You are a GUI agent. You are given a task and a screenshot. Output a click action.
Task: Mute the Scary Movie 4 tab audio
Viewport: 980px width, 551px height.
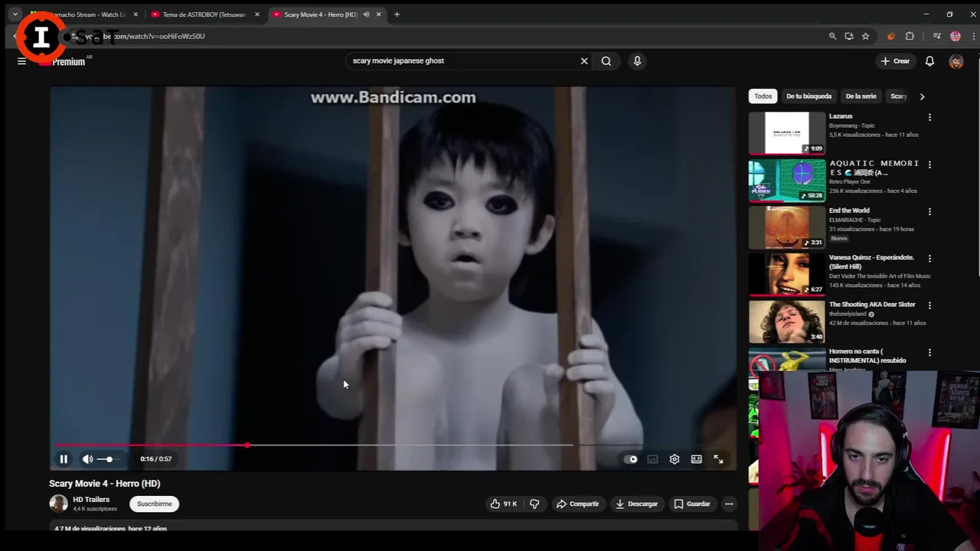coord(366,15)
